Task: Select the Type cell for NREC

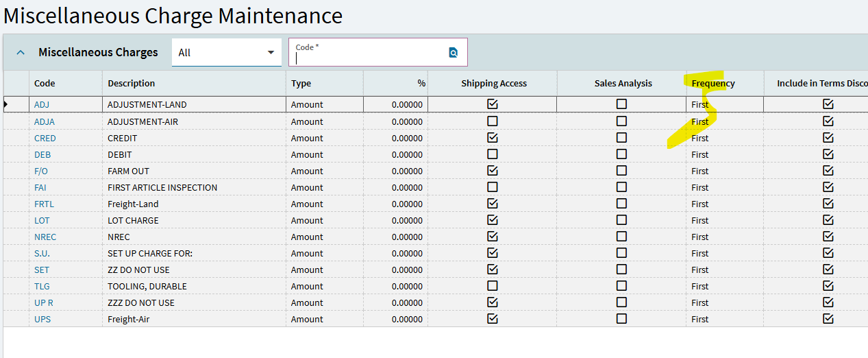Action: click(307, 237)
